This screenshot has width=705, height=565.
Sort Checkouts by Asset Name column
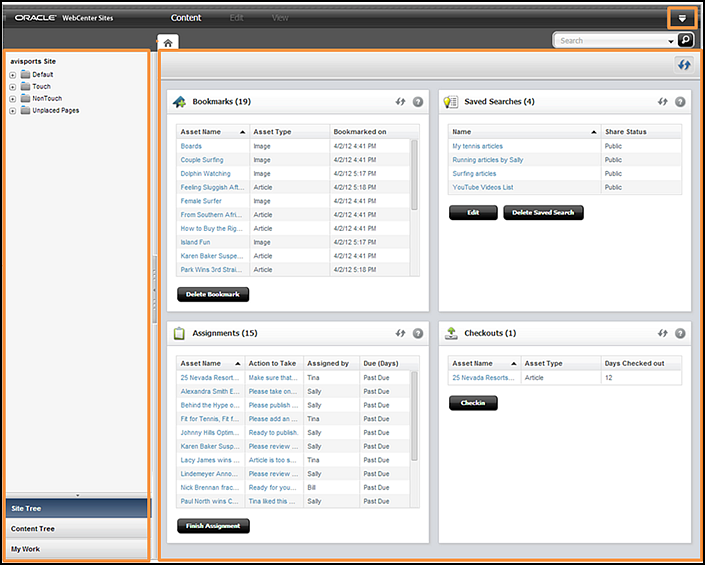[484, 363]
